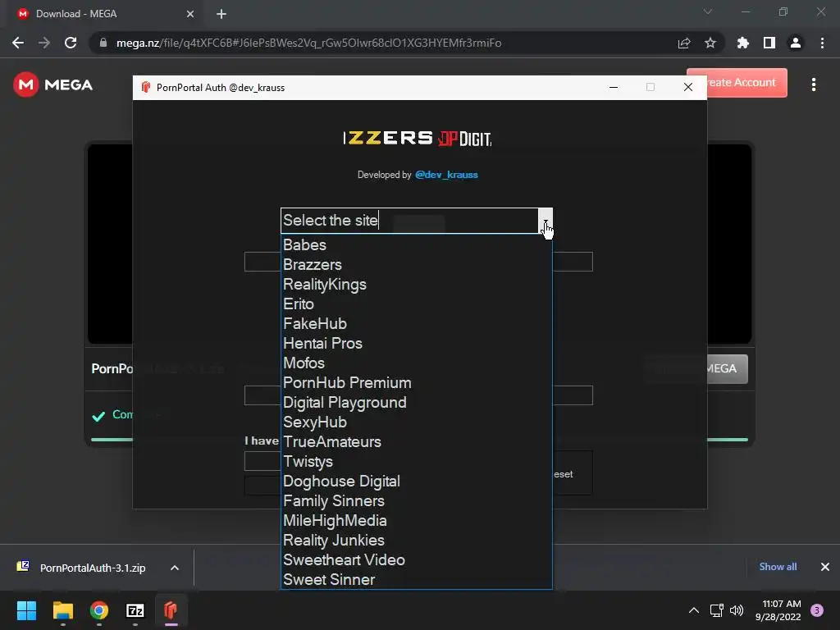Click PornPortal Auth title bar app icon
This screenshot has width=840, height=630.
coord(146,87)
